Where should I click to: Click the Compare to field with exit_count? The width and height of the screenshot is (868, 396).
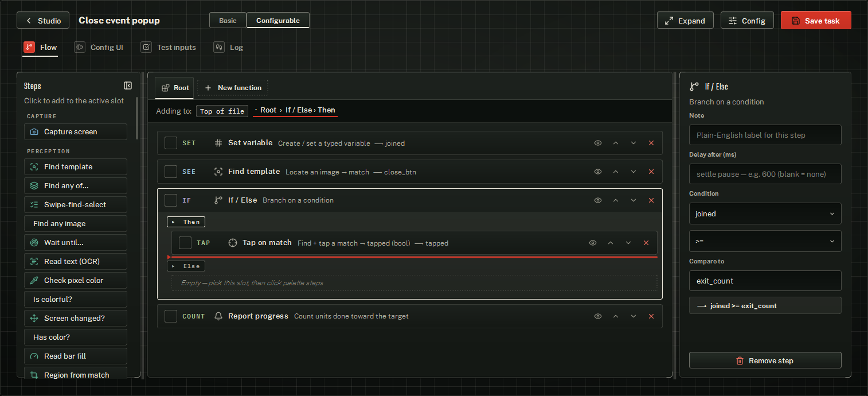point(765,281)
